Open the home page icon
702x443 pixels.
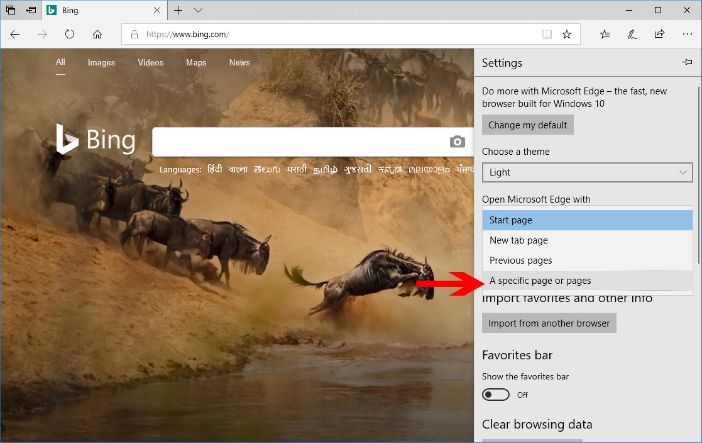click(x=97, y=34)
